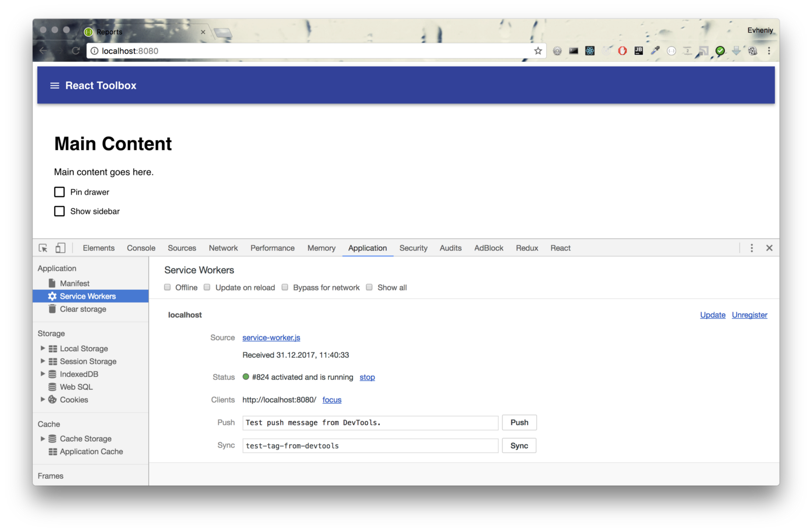The height and width of the screenshot is (532, 812).
Task: Toggle the device toolbar icon
Action: 60,248
